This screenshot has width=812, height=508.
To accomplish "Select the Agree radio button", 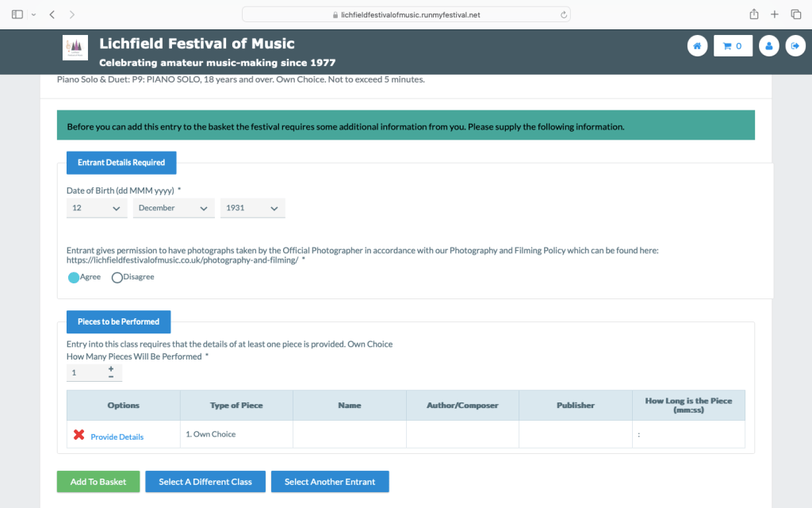I will [74, 278].
